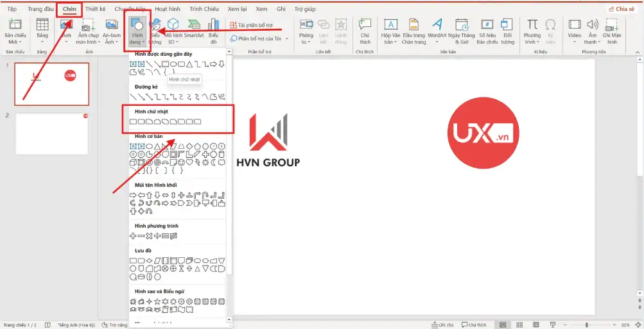Switch to Trang đầu home tab
644x329 pixels.
(40, 9)
